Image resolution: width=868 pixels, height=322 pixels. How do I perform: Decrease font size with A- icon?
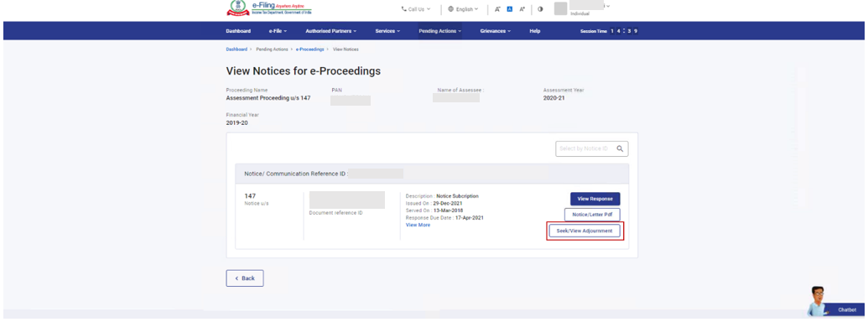pos(497,9)
